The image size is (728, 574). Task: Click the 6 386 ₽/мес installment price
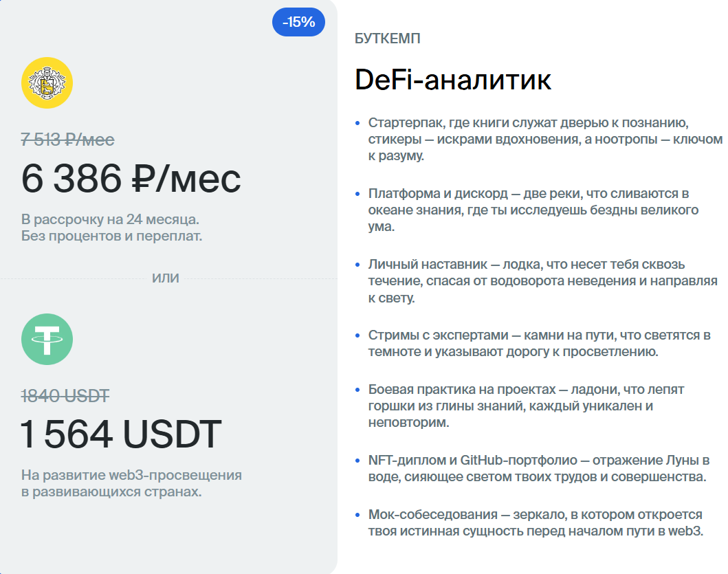point(131,179)
